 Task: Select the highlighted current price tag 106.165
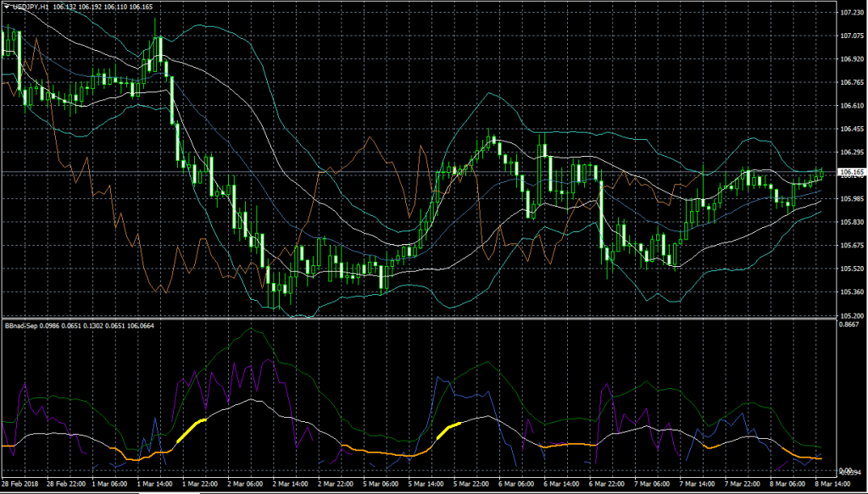tap(850, 172)
